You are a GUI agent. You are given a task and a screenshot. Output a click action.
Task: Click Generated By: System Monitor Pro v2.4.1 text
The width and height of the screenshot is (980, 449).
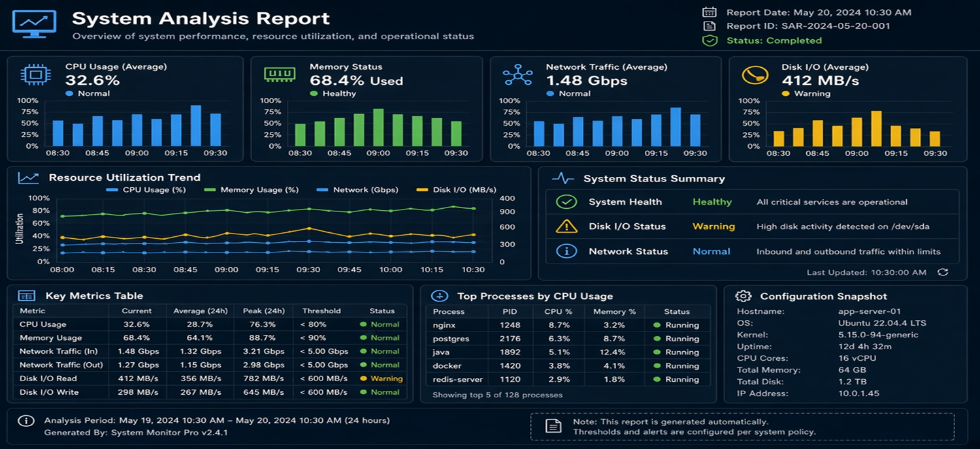(136, 433)
